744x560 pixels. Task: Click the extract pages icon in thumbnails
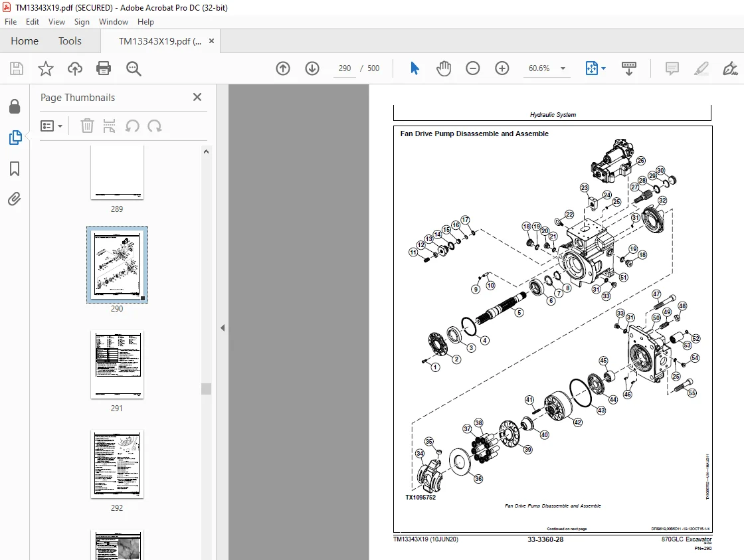pyautogui.click(x=109, y=126)
